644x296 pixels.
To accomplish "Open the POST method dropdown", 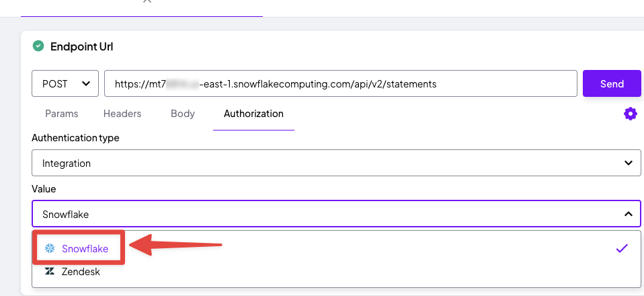I will pyautogui.click(x=65, y=83).
